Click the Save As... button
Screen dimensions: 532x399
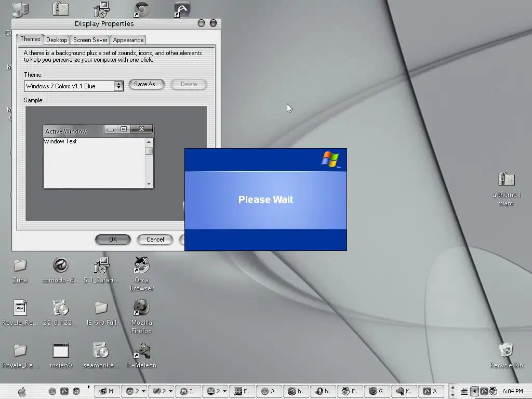point(147,84)
